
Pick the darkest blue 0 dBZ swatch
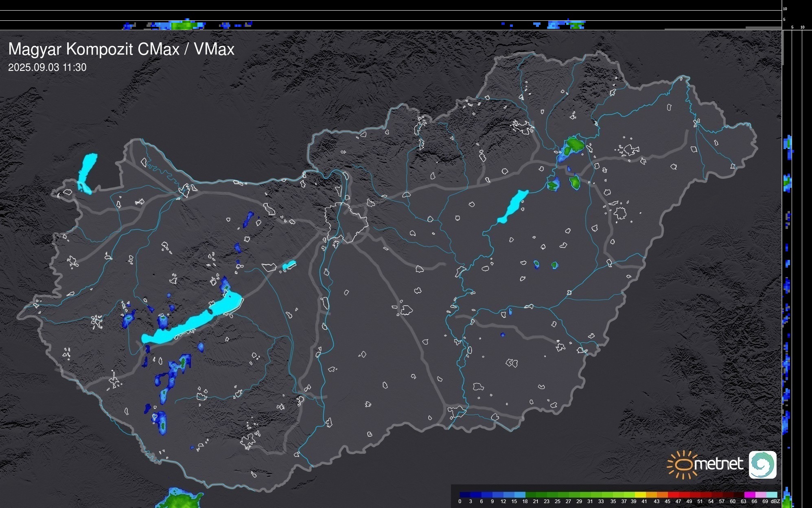(x=465, y=495)
